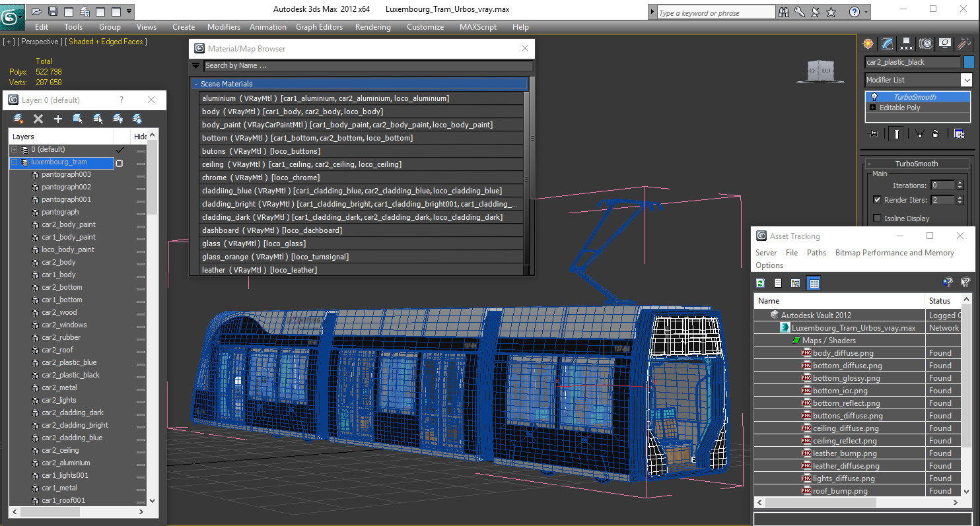Open the Motion command panel tab
Image resolution: width=980 pixels, height=526 pixels.
point(926,44)
